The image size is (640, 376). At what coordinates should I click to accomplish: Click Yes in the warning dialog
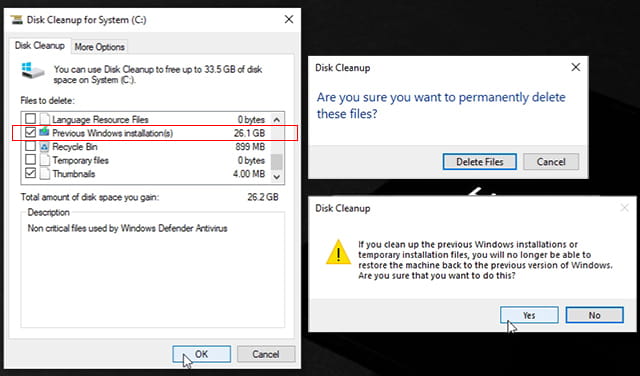[529, 315]
